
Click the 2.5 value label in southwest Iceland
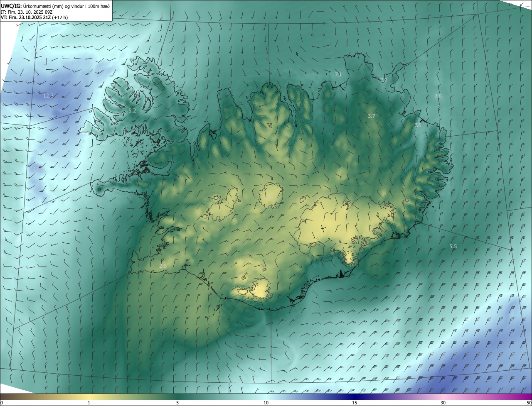[163, 266]
